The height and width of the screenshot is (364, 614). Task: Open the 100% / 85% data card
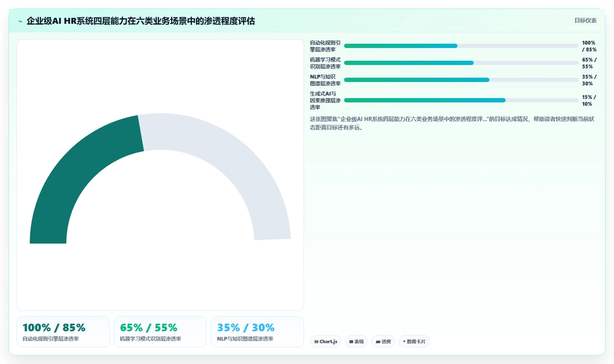(63, 332)
